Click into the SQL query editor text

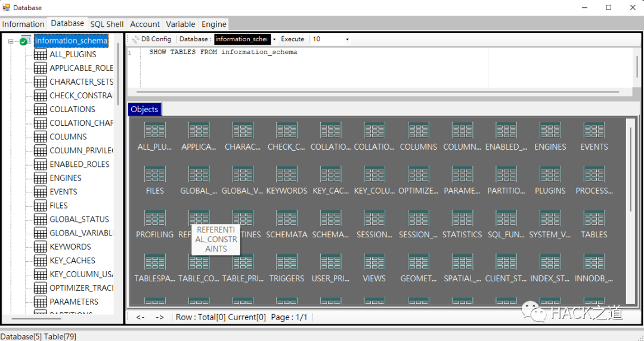[x=223, y=52]
